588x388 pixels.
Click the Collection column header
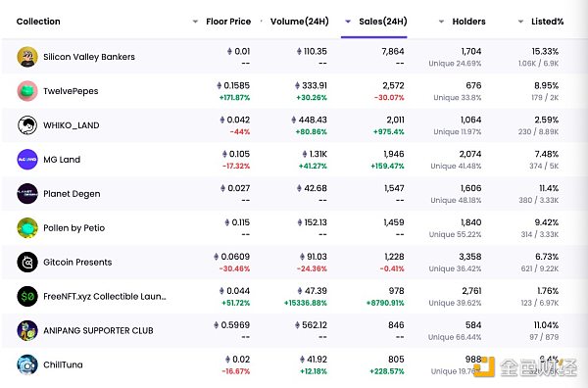coord(38,22)
